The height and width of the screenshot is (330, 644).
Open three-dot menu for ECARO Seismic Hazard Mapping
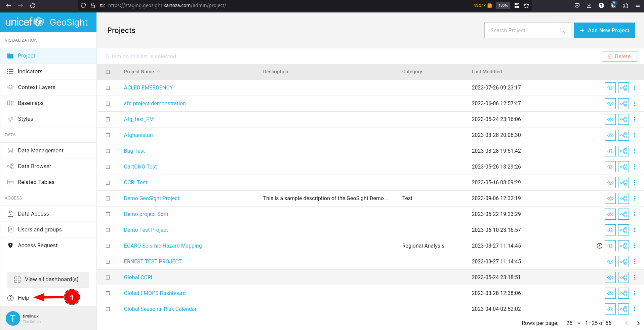point(635,246)
